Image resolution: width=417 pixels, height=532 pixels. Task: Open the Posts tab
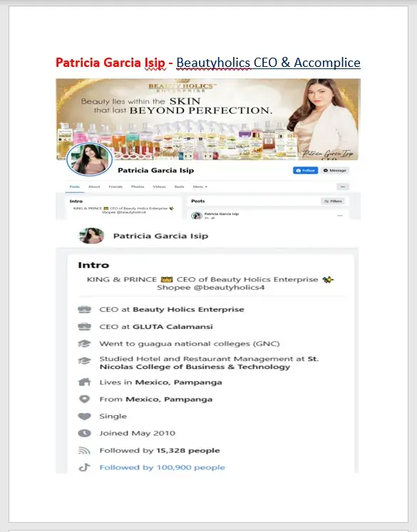[x=74, y=187]
